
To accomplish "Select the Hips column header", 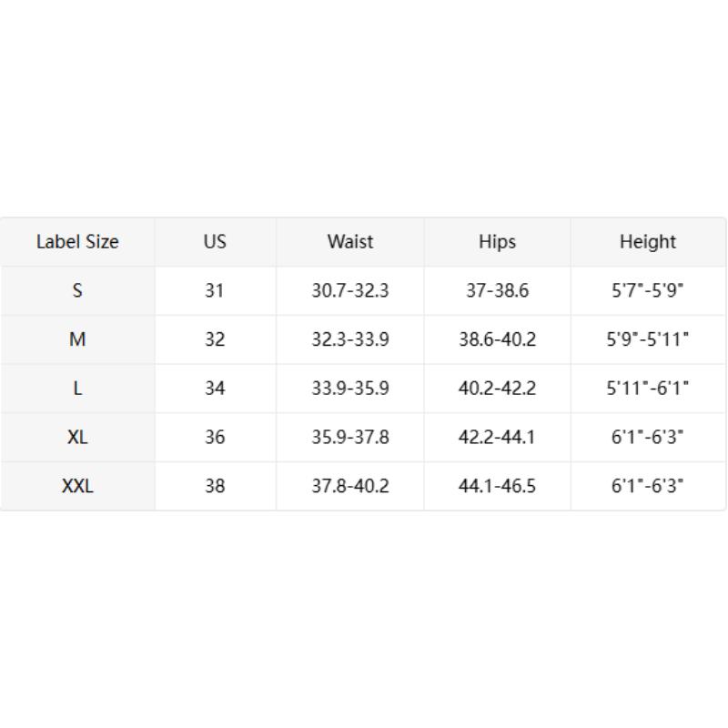I will click(x=497, y=242).
